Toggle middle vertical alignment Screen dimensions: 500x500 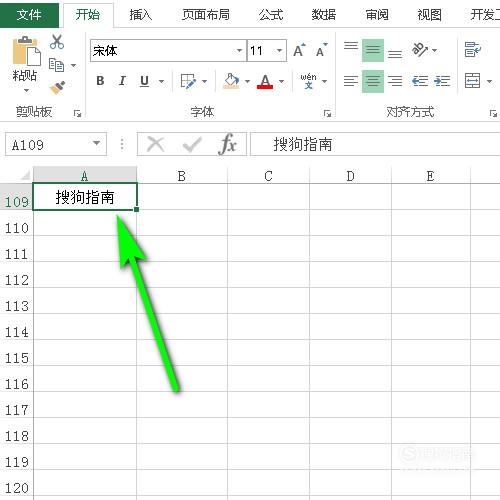[373, 51]
